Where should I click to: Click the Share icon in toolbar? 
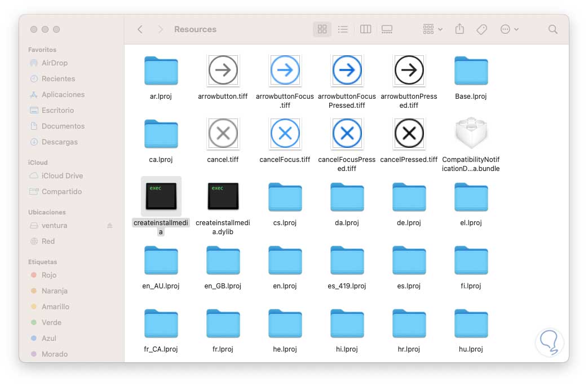(x=459, y=29)
